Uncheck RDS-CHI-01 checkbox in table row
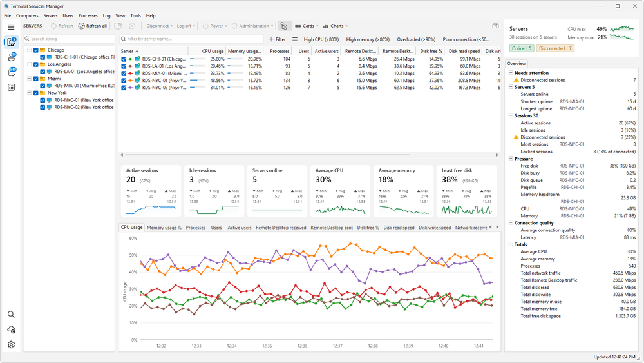 click(124, 59)
